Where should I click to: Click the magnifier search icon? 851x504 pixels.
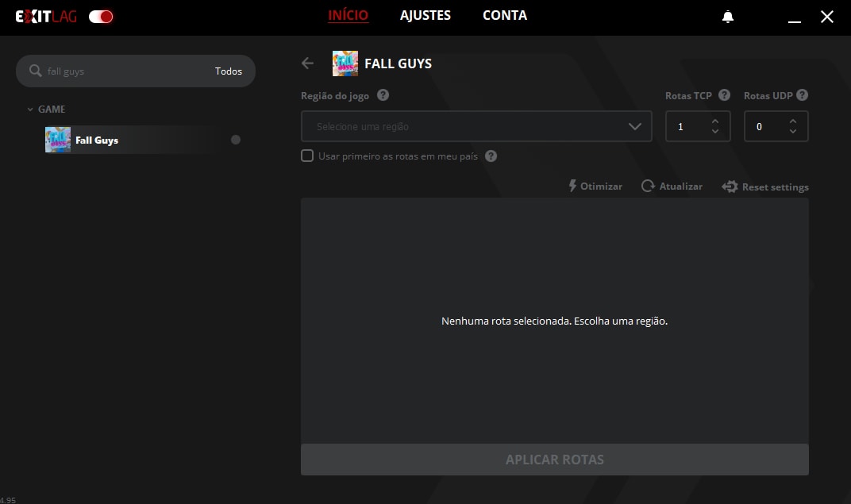point(35,71)
